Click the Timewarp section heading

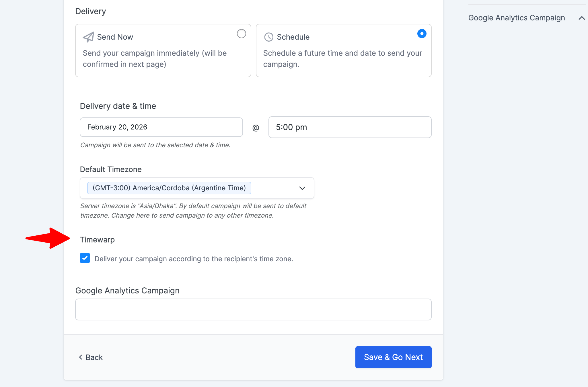97,240
